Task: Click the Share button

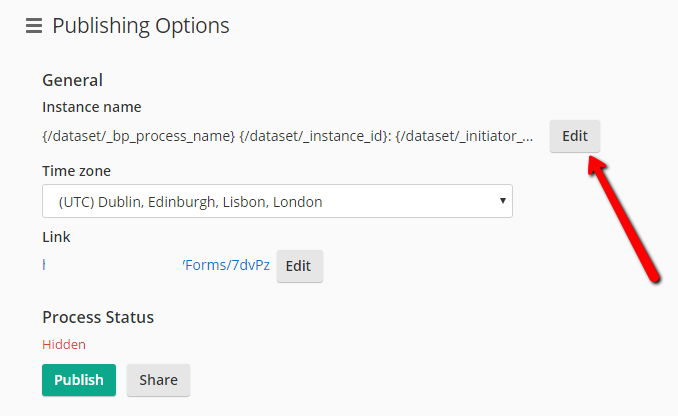Action: [158, 380]
